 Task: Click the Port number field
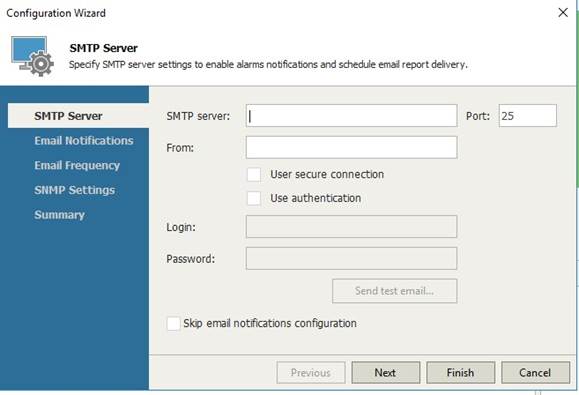pos(528,116)
